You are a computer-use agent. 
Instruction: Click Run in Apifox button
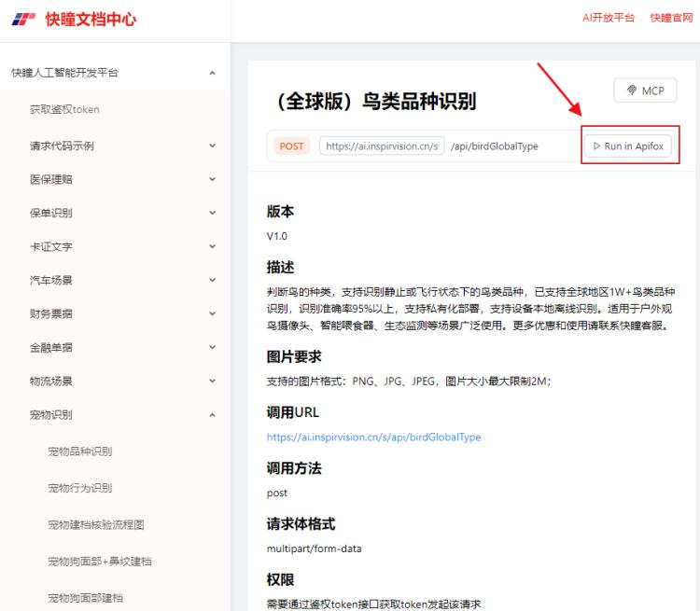coord(628,146)
